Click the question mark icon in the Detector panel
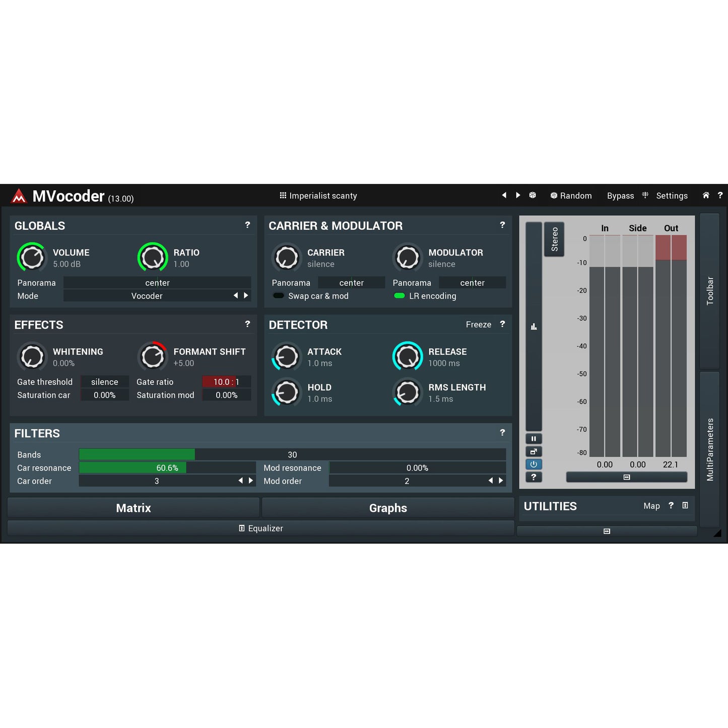Screen dimensions: 728x728 [x=502, y=324]
